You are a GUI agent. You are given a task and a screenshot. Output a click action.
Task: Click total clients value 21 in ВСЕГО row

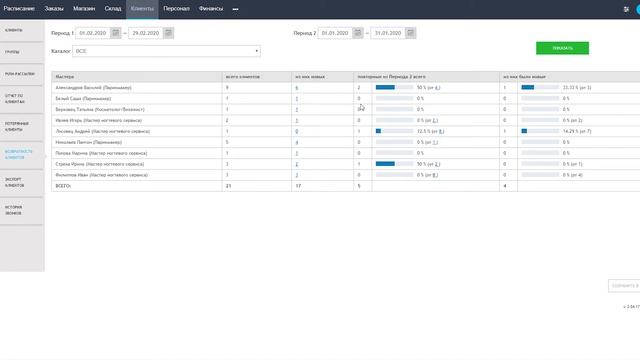point(229,186)
